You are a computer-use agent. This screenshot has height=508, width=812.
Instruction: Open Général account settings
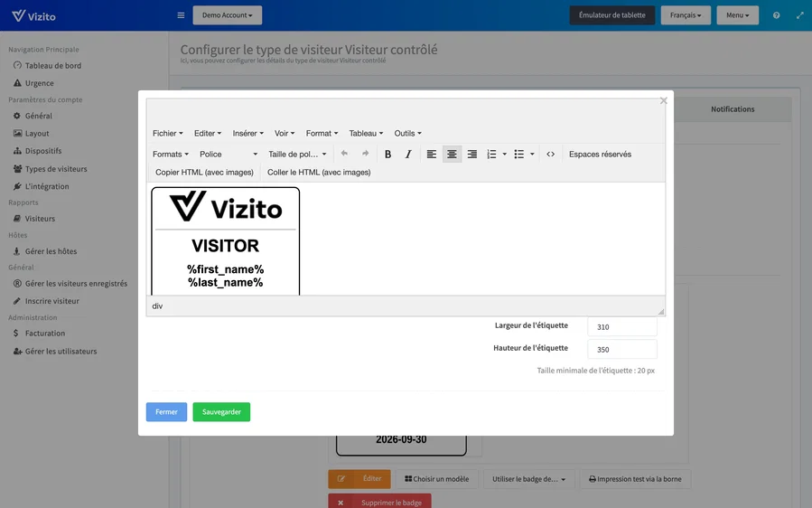click(x=33, y=116)
